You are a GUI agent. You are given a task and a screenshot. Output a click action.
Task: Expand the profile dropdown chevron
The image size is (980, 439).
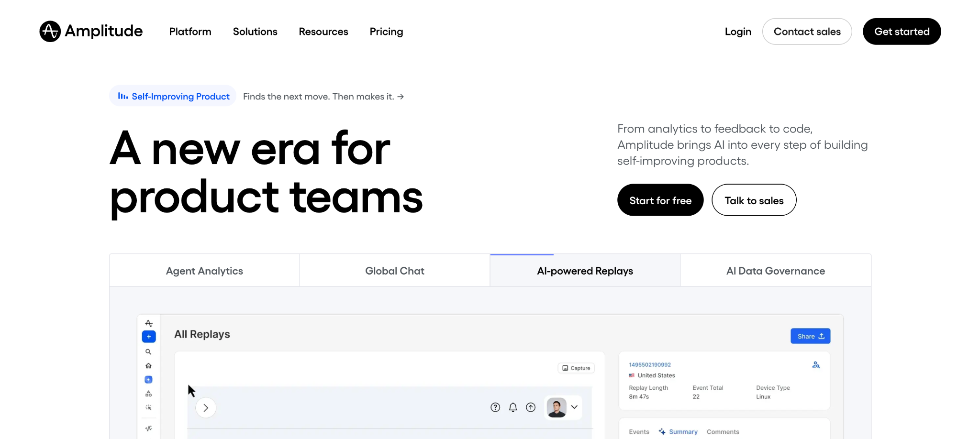tap(574, 407)
